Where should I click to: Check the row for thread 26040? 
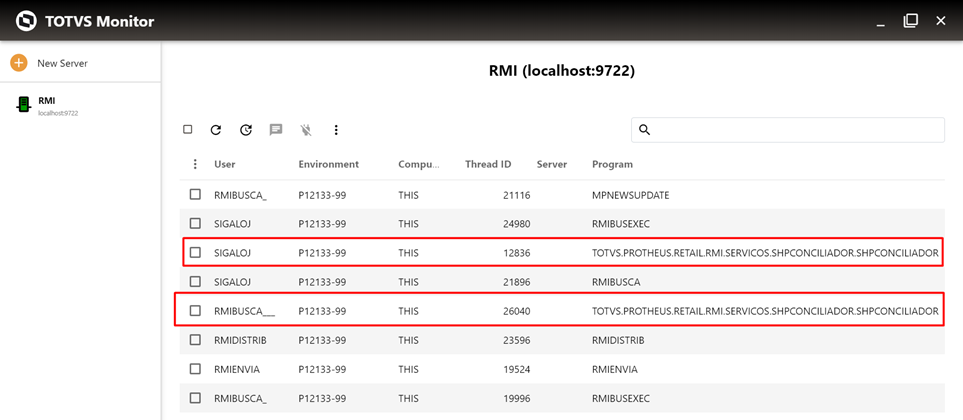[195, 311]
